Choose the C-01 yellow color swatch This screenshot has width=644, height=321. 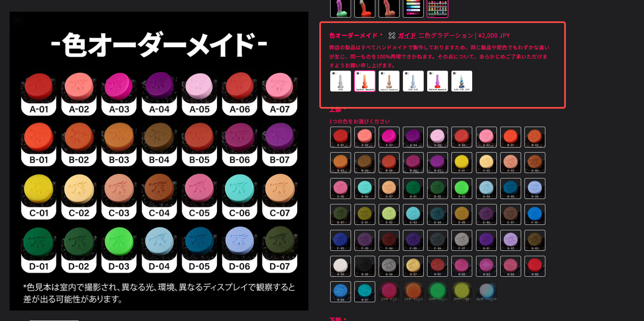tap(461, 163)
